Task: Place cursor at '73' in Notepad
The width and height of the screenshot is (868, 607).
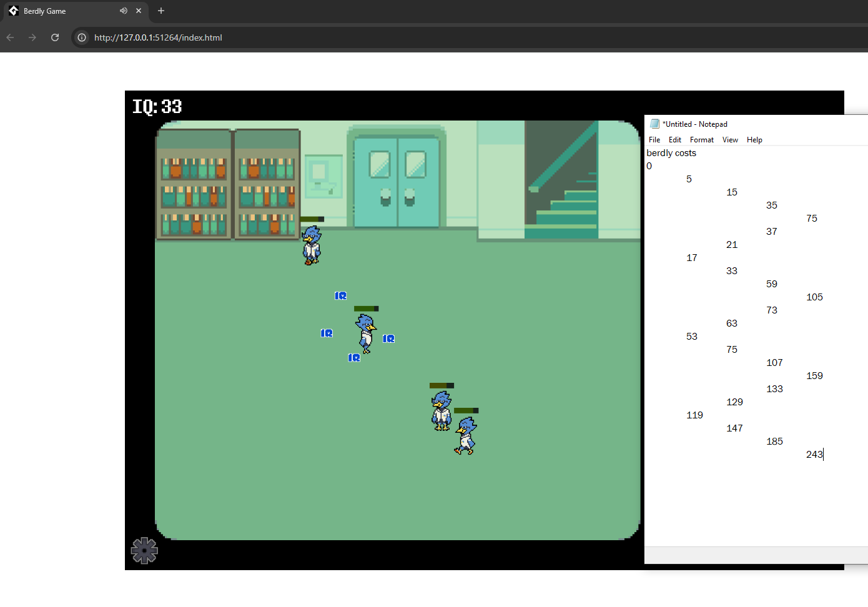Action: [772, 310]
